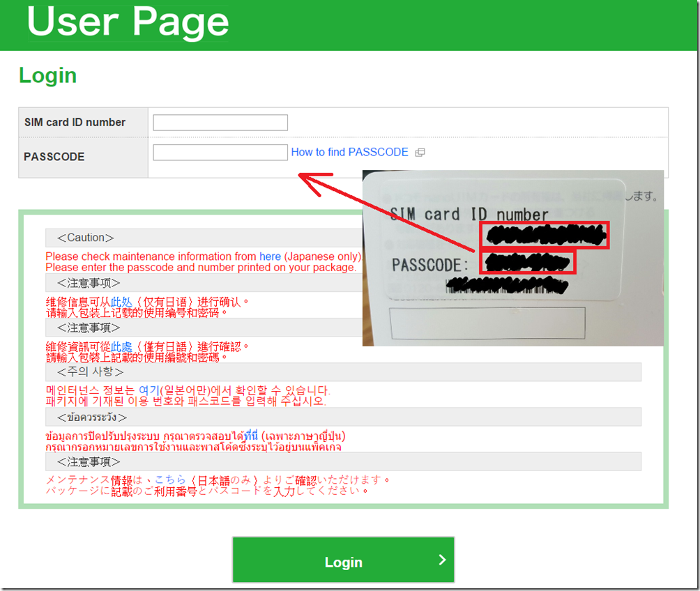Open the Traditional Chinese 此處 maintenance link
The image size is (700, 591).
coord(121,346)
